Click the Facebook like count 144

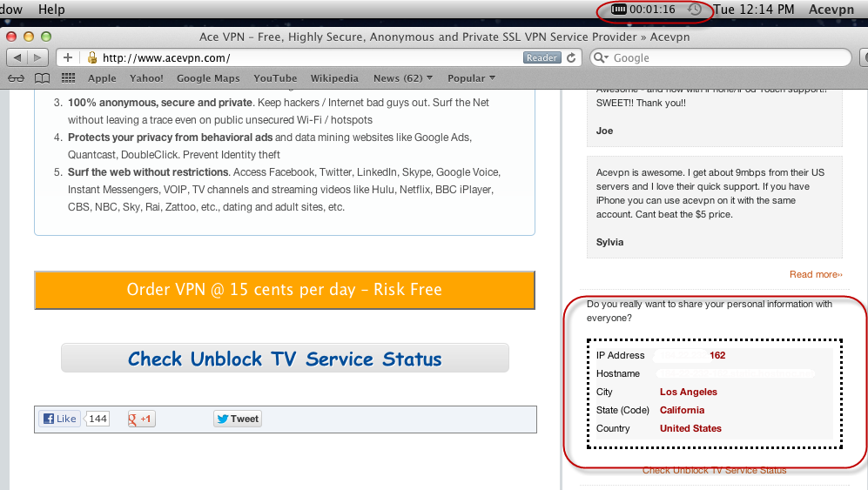(x=98, y=419)
